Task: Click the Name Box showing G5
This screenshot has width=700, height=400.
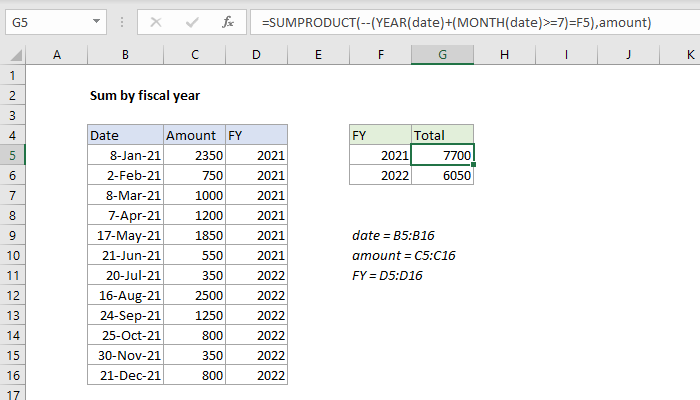Action: 56,22
